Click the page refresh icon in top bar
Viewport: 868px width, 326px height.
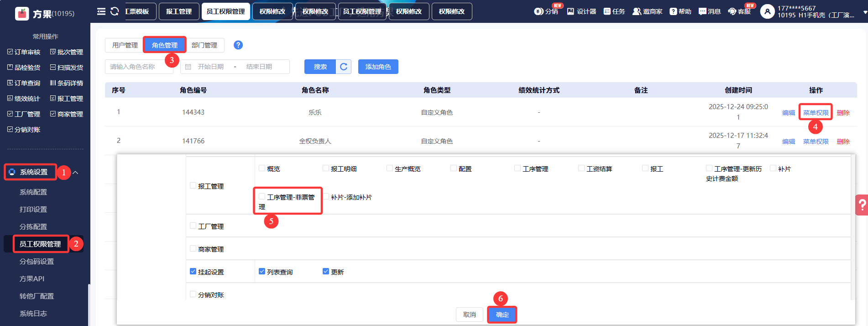click(x=115, y=11)
